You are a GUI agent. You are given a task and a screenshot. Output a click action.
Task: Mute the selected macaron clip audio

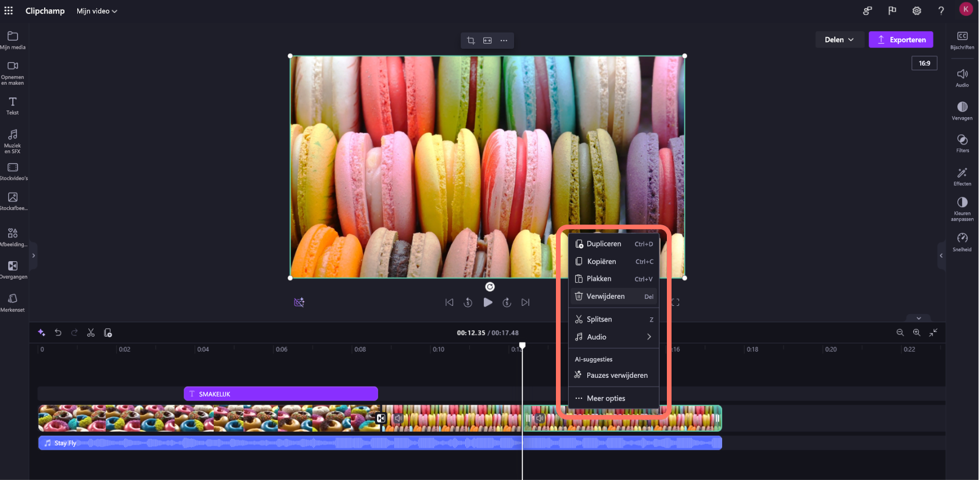tap(540, 418)
